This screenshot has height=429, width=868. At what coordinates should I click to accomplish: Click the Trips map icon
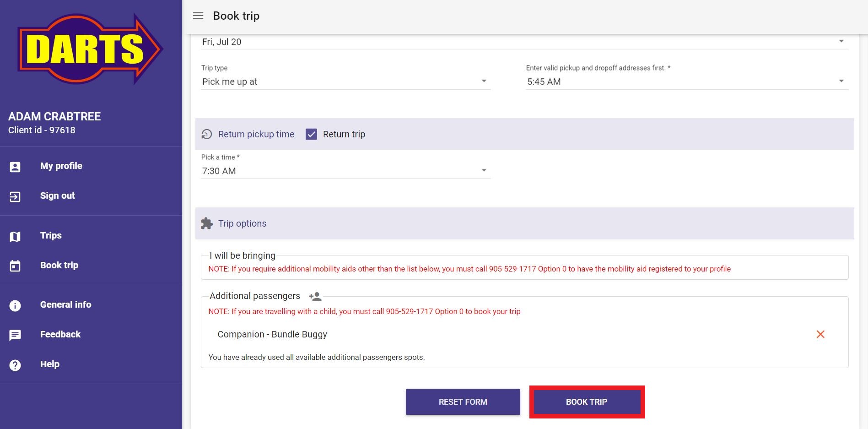(x=15, y=236)
